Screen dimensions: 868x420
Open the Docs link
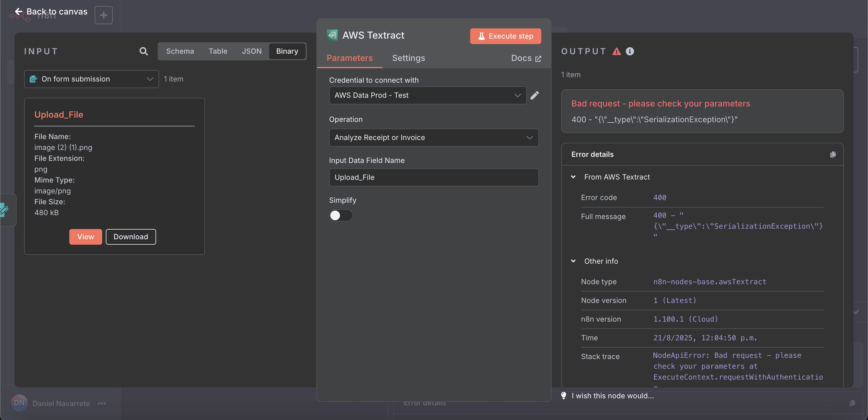tap(526, 58)
